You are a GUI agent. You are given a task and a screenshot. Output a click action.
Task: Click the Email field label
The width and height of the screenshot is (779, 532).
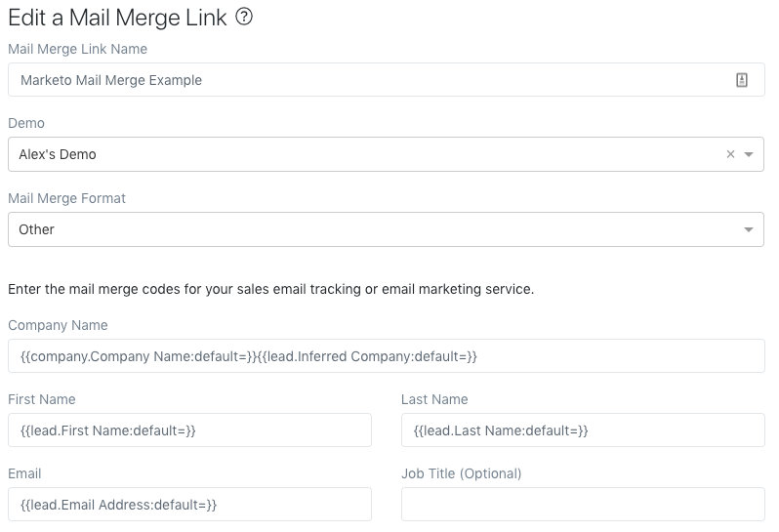tap(24, 473)
